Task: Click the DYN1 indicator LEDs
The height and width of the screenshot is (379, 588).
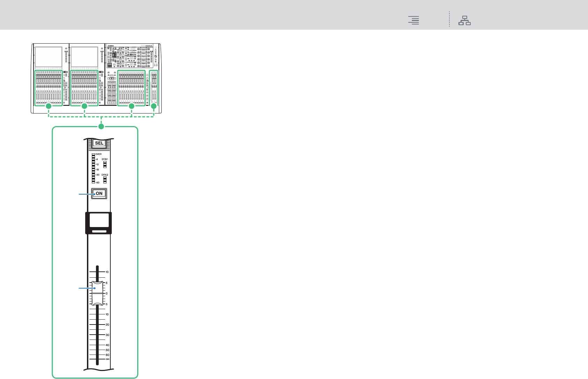Action: pos(105,164)
